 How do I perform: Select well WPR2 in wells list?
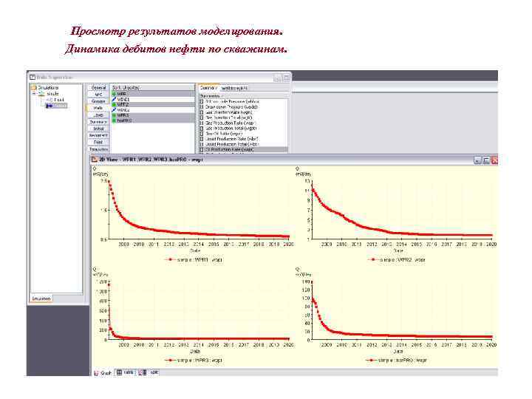point(154,104)
